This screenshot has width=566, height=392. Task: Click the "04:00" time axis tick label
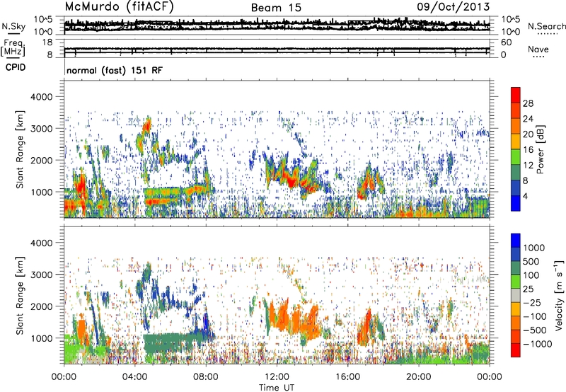tap(134, 377)
